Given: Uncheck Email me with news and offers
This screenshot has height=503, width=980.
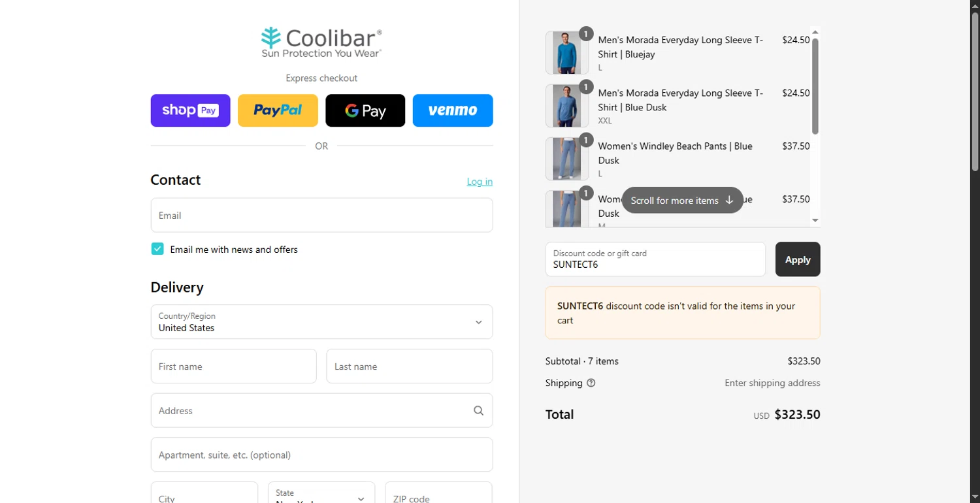Looking at the screenshot, I should pyautogui.click(x=157, y=249).
